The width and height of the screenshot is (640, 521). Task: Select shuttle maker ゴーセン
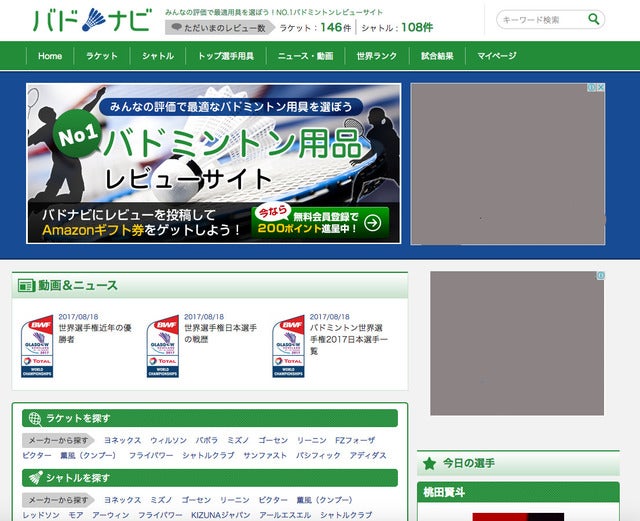(196, 500)
